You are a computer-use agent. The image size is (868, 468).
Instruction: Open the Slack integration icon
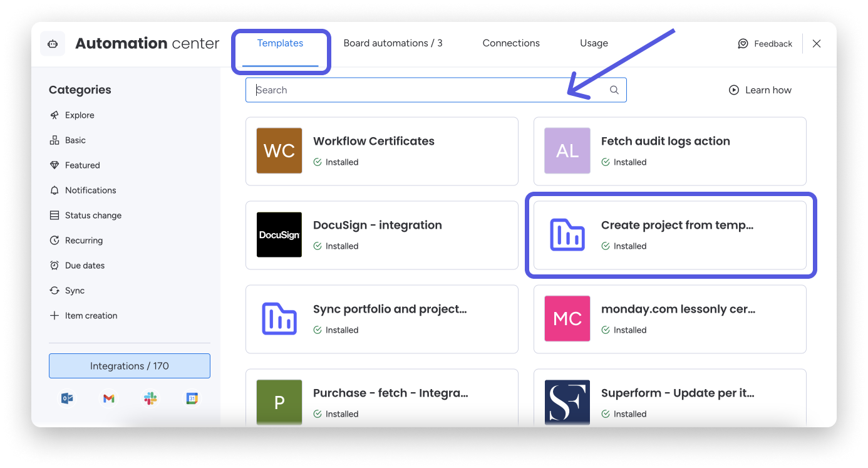150,398
